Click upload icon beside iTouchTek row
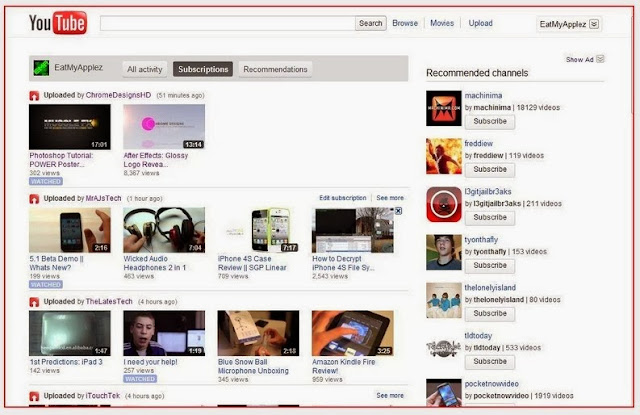Viewport: 640px width, 415px height. coord(34,396)
